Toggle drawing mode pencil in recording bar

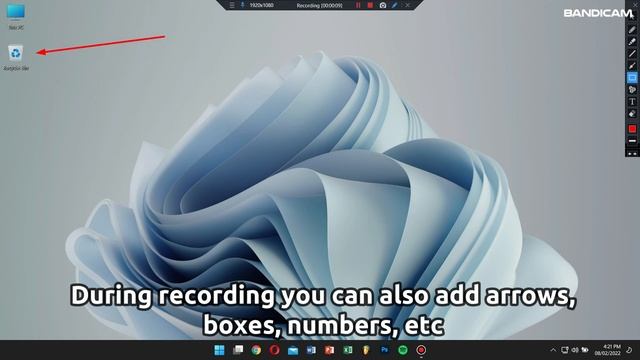point(395,5)
